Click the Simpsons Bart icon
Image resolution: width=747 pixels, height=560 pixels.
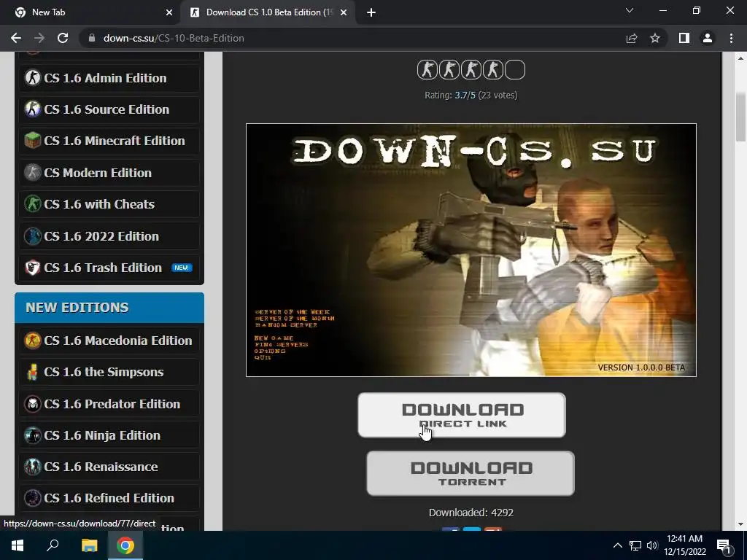(32, 372)
